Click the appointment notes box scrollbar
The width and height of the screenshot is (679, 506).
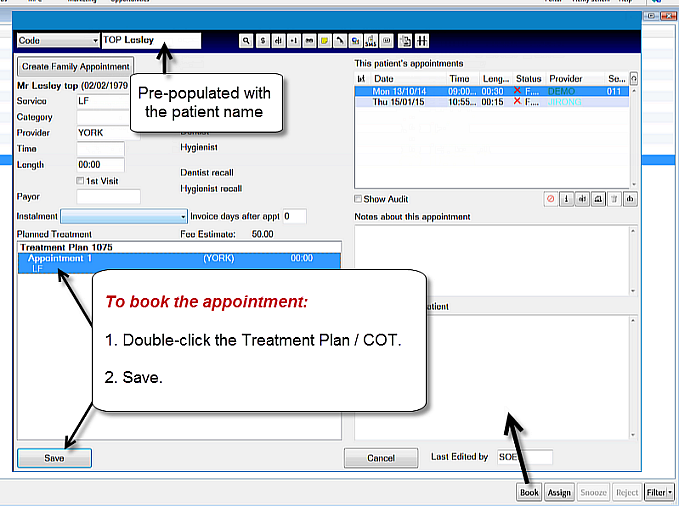tap(633, 261)
